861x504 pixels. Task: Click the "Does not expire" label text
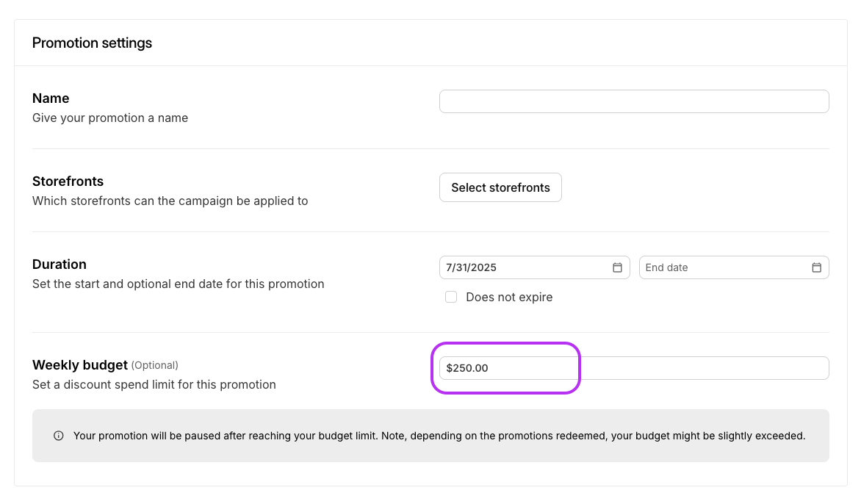click(x=509, y=298)
